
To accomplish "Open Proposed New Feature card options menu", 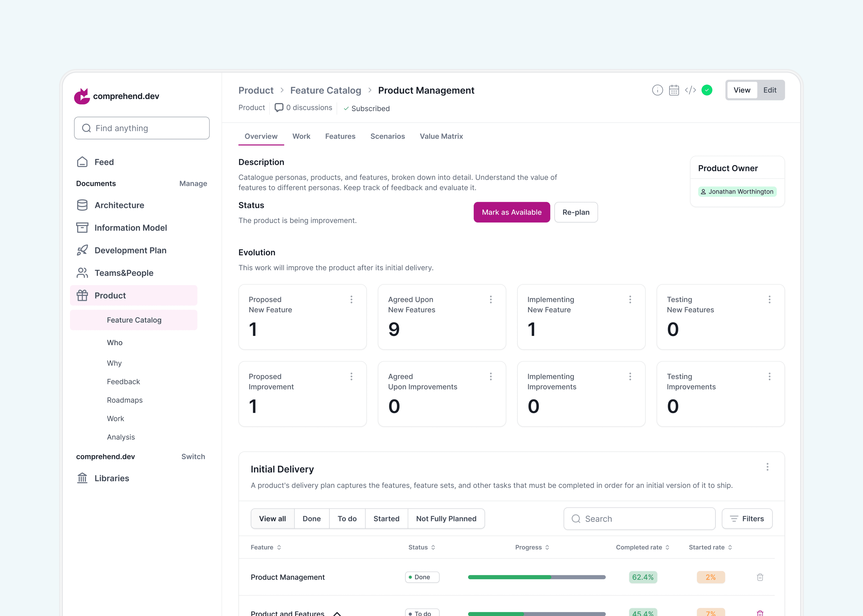I will pos(351,300).
